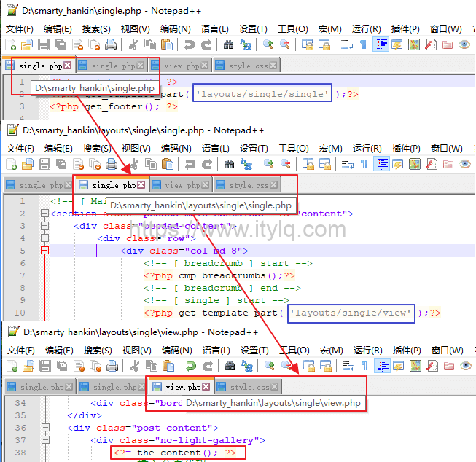Click the Undo arrow in middle window toolbar

190,165
